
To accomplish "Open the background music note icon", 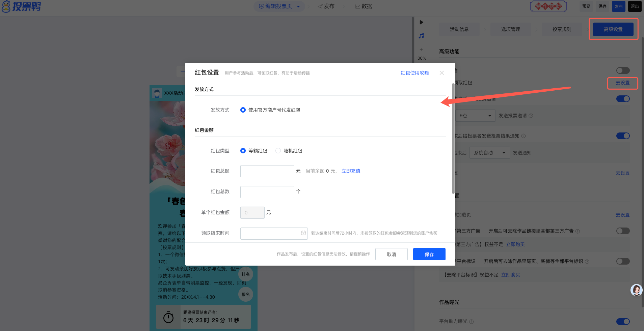I will coord(421,36).
